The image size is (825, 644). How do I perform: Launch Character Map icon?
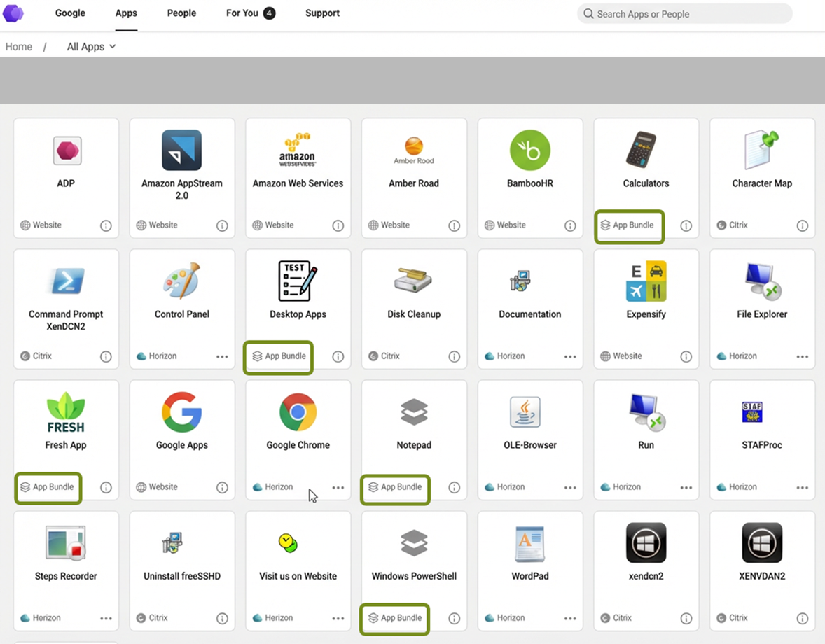(761, 149)
